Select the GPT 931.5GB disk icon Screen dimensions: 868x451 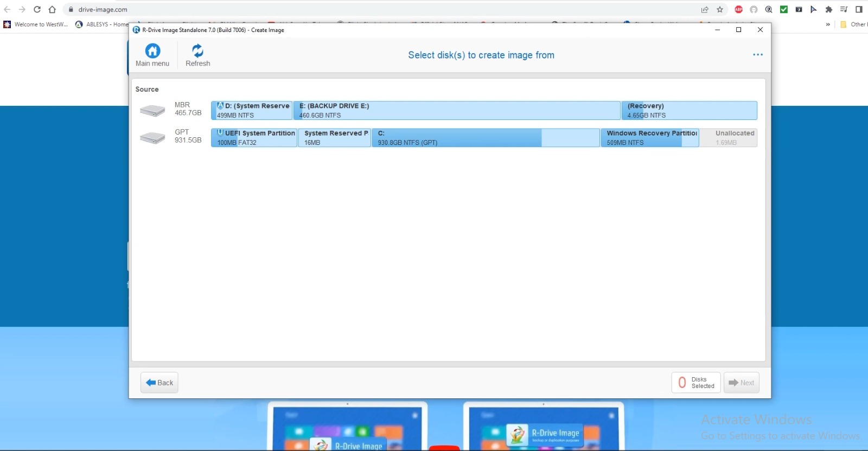[152, 138]
